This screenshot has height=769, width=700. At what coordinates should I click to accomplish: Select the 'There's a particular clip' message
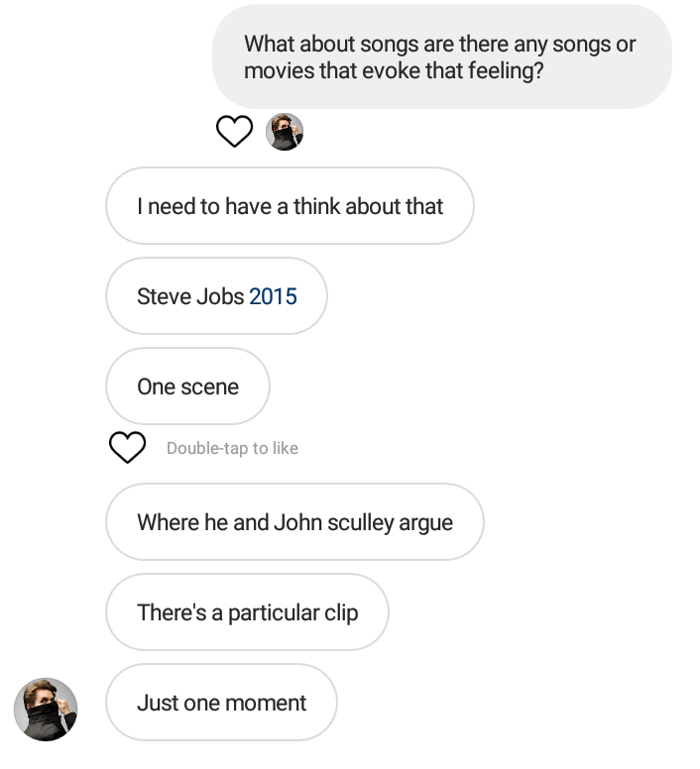pos(247,612)
